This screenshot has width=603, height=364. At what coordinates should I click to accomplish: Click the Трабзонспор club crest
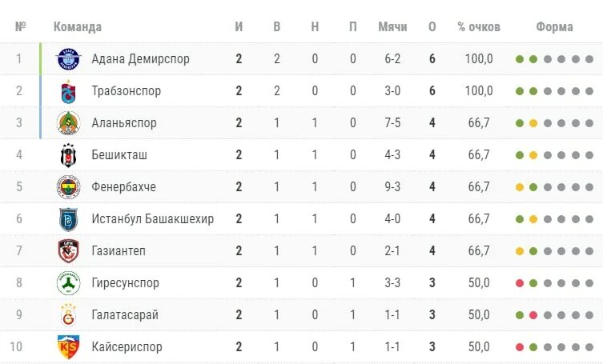pyautogui.click(x=68, y=91)
